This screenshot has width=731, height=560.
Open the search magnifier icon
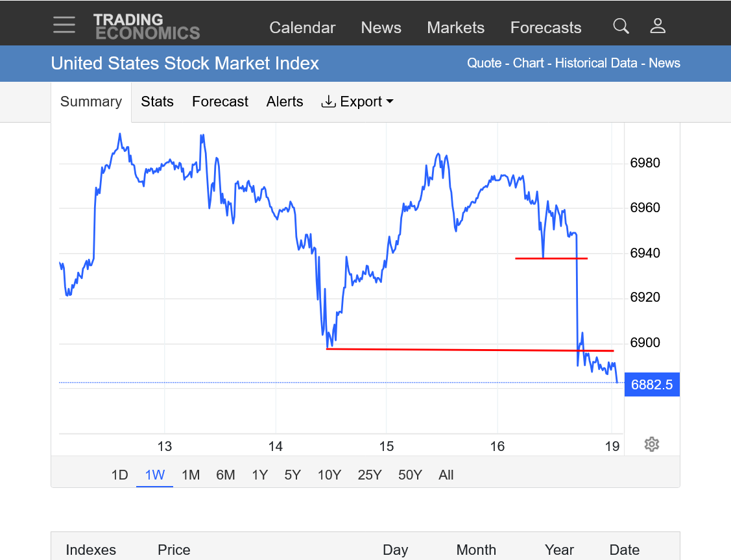point(621,26)
